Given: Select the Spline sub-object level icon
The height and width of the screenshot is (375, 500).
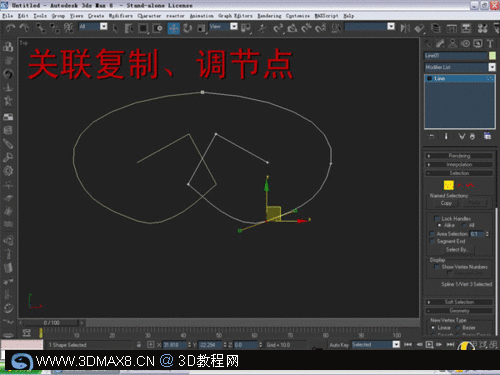Looking at the screenshot, I should pos(470,185).
